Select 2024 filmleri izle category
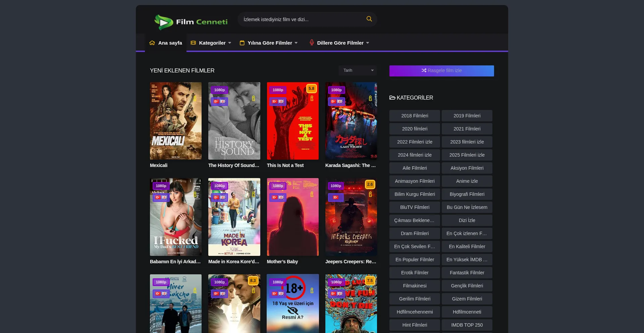Image resolution: width=644 pixels, height=333 pixels. (415, 155)
